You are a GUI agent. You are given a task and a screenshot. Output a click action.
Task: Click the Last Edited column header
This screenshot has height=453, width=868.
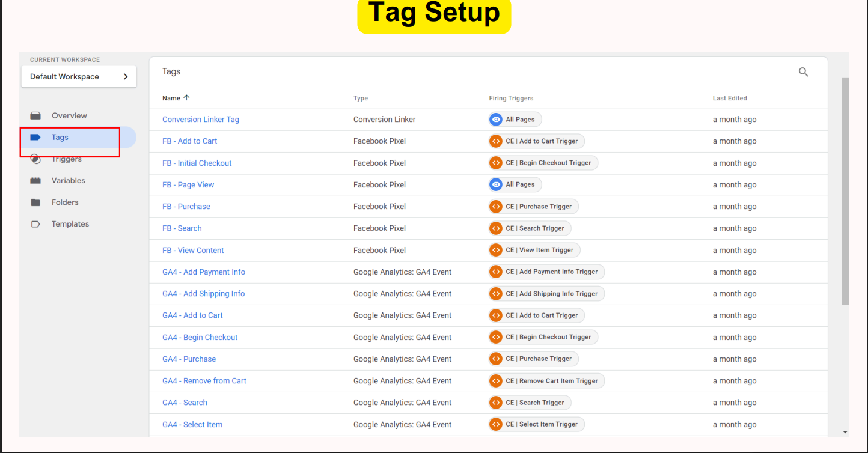[x=730, y=98]
